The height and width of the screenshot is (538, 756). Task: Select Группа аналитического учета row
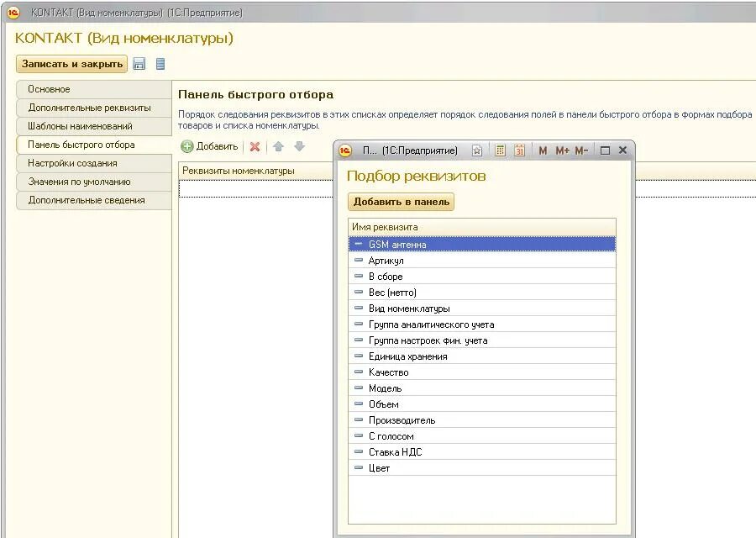[481, 324]
